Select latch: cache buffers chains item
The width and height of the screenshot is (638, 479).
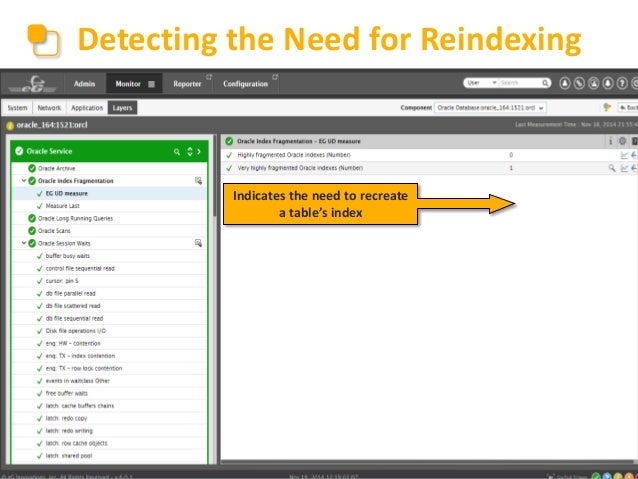(80, 406)
